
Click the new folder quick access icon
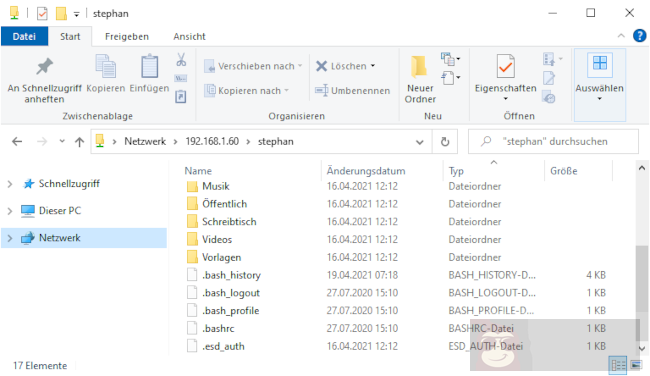click(61, 14)
